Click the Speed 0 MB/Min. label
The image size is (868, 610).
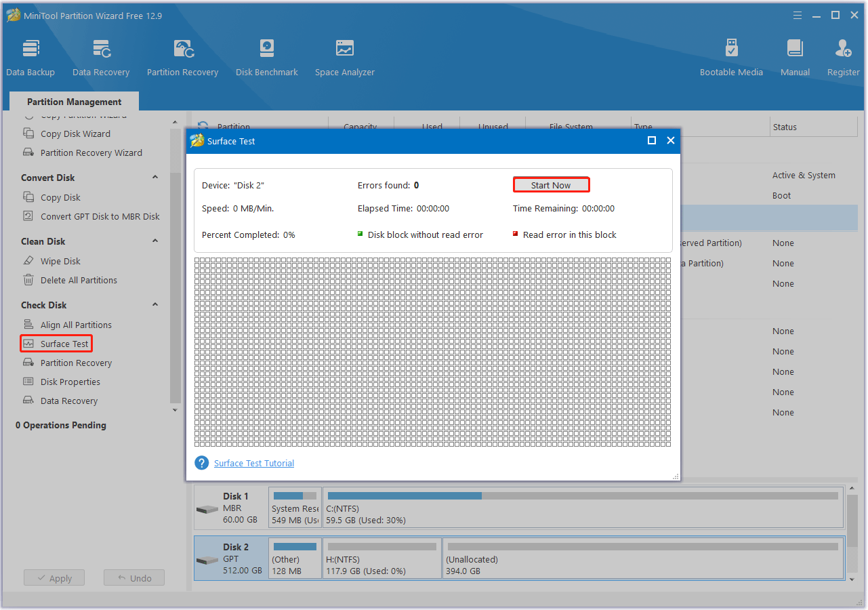pyautogui.click(x=238, y=208)
